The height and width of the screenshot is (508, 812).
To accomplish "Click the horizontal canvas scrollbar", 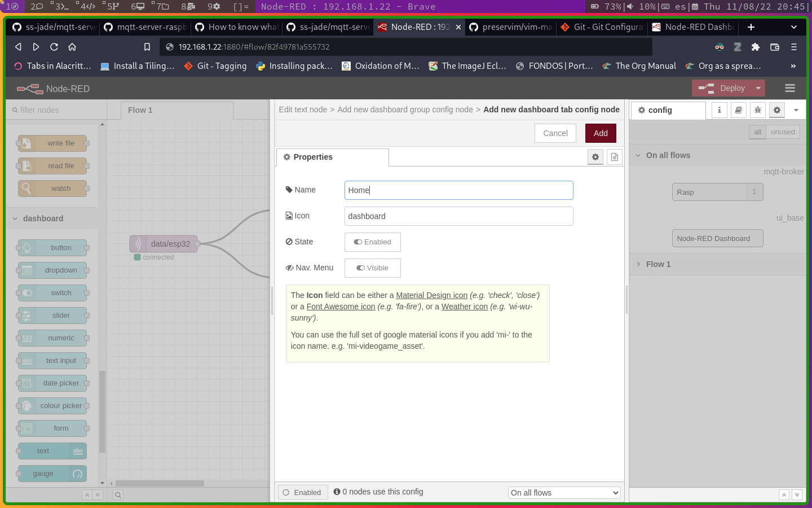I will click(160, 483).
